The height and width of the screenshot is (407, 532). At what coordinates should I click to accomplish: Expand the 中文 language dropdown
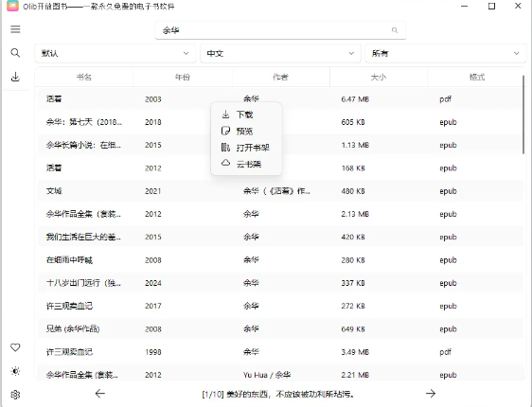click(x=280, y=53)
